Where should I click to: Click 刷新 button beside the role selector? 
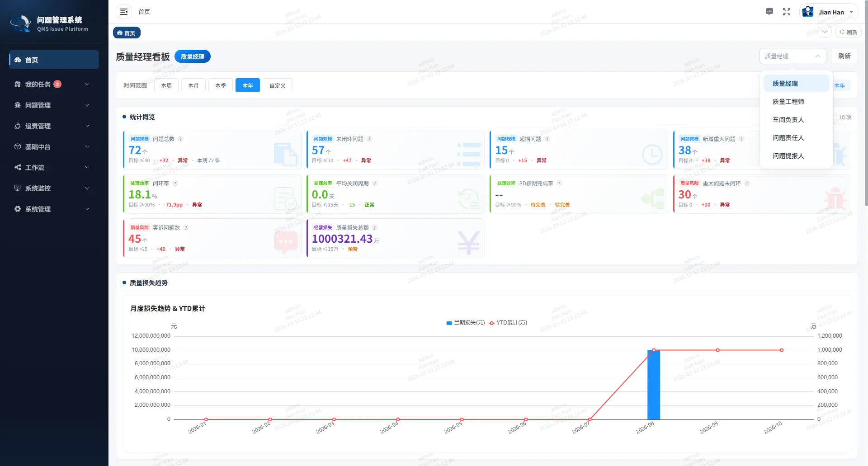[x=844, y=56]
